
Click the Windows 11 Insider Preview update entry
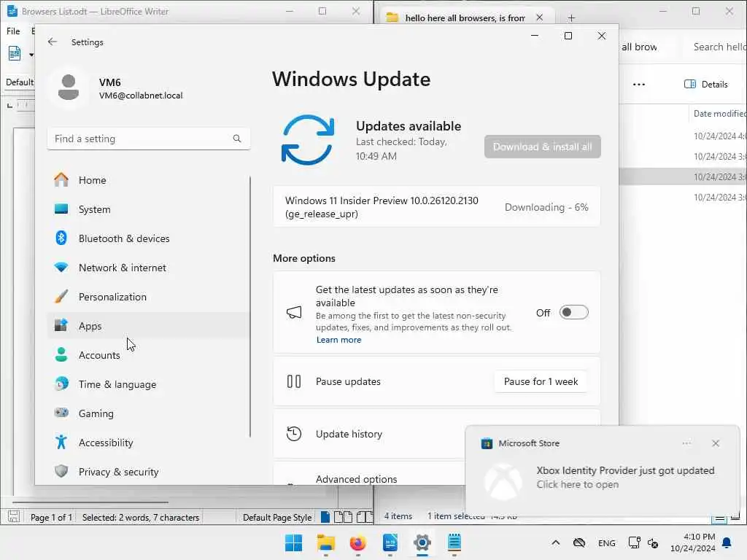point(436,207)
